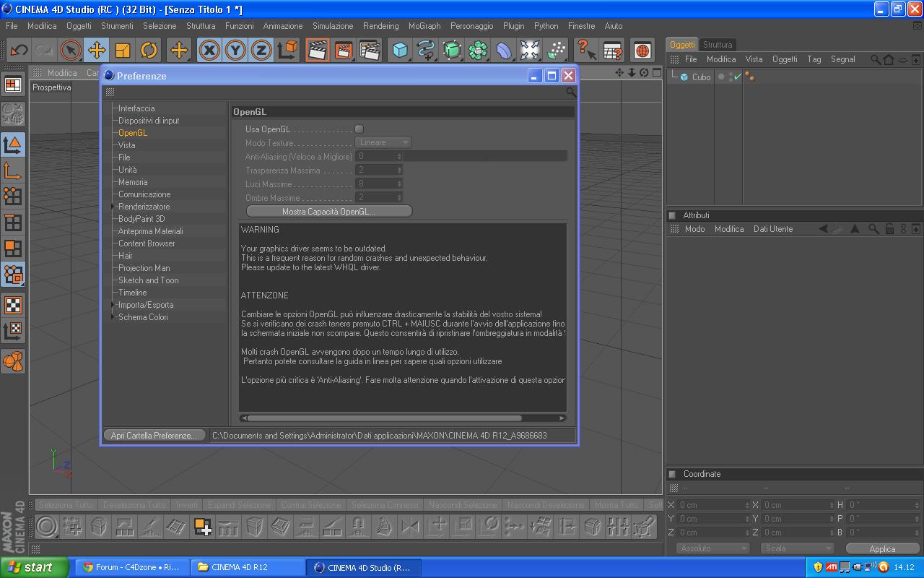Expand the Schema Colori preferences category
The height and width of the screenshot is (578, 924).
[x=113, y=317]
